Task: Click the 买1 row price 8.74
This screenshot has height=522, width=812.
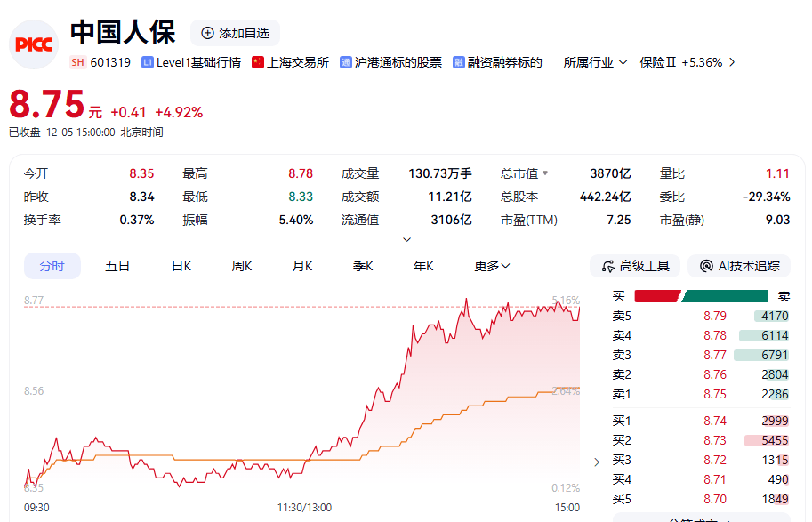Action: (715, 421)
